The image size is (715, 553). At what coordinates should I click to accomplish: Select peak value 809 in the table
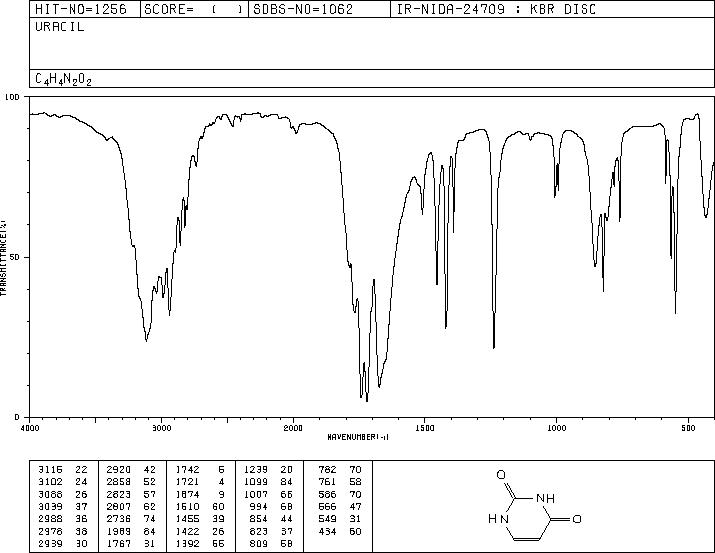click(x=259, y=544)
